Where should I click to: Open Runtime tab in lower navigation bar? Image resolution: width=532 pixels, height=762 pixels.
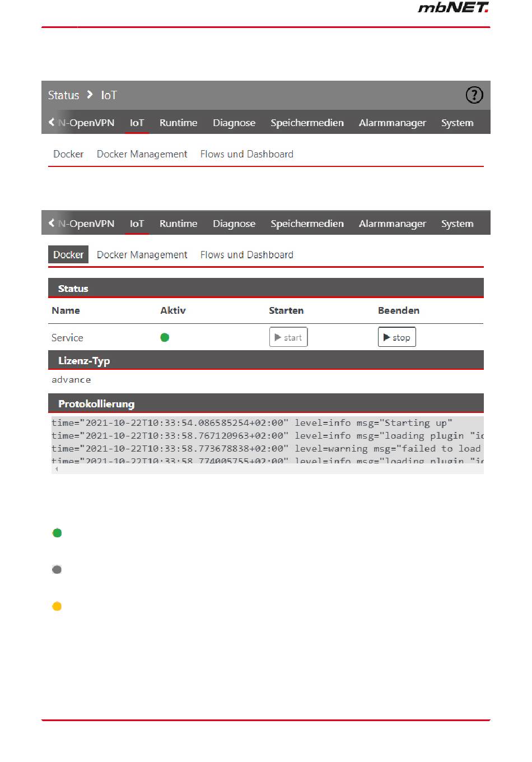click(178, 224)
